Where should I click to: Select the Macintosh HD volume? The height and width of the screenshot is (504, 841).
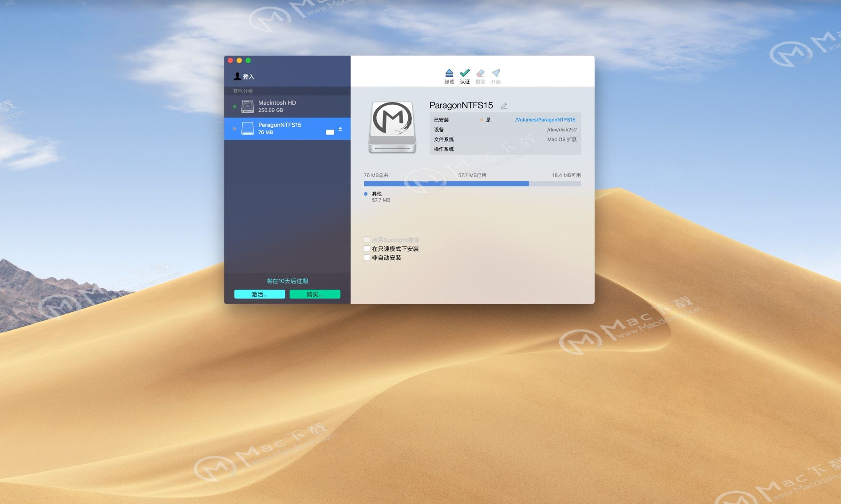click(x=287, y=106)
